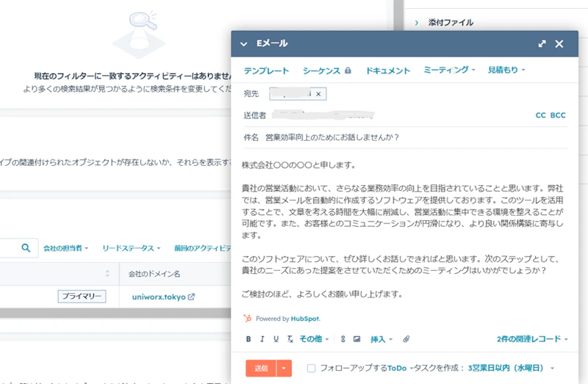The image size is (588, 384).
Task: Change task type ToDo dropdown
Action: pos(400,369)
